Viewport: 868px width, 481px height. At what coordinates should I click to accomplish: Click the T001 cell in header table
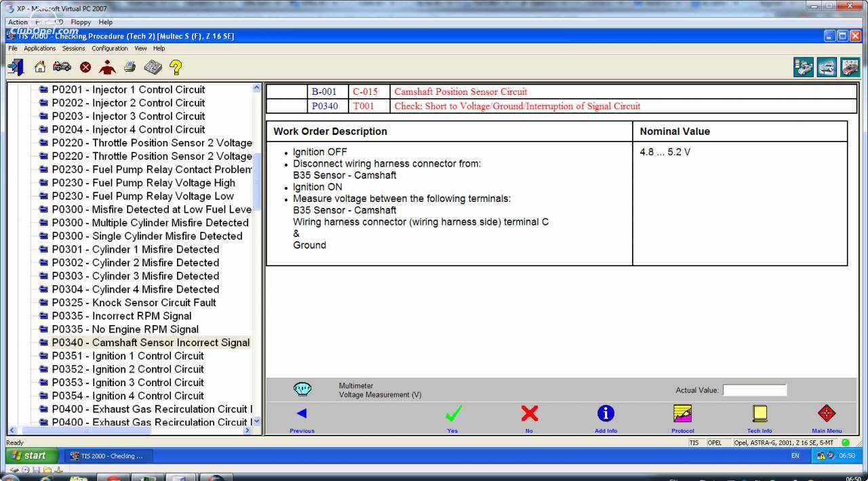(369, 106)
